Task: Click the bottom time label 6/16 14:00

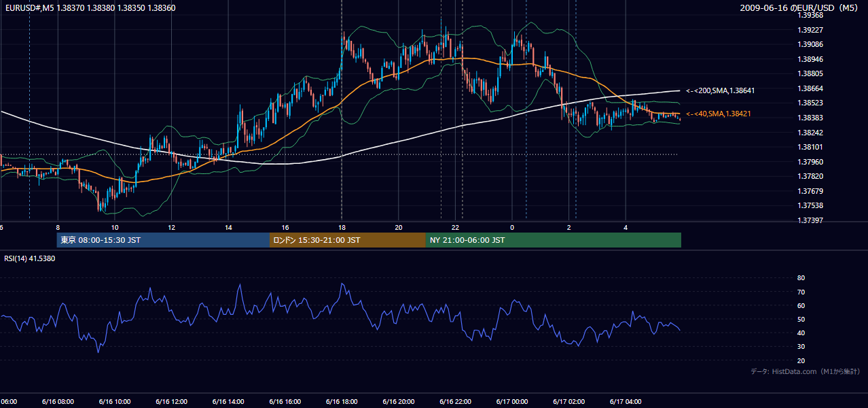Action: tap(228, 402)
